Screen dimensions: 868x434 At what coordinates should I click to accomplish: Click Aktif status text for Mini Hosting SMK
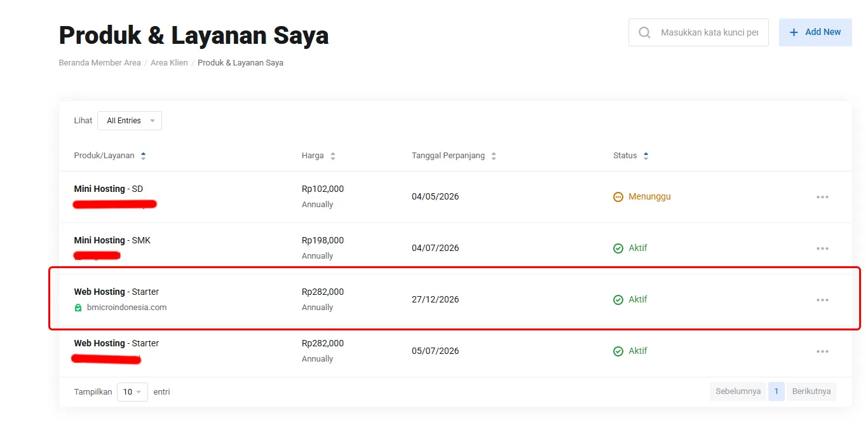point(638,248)
